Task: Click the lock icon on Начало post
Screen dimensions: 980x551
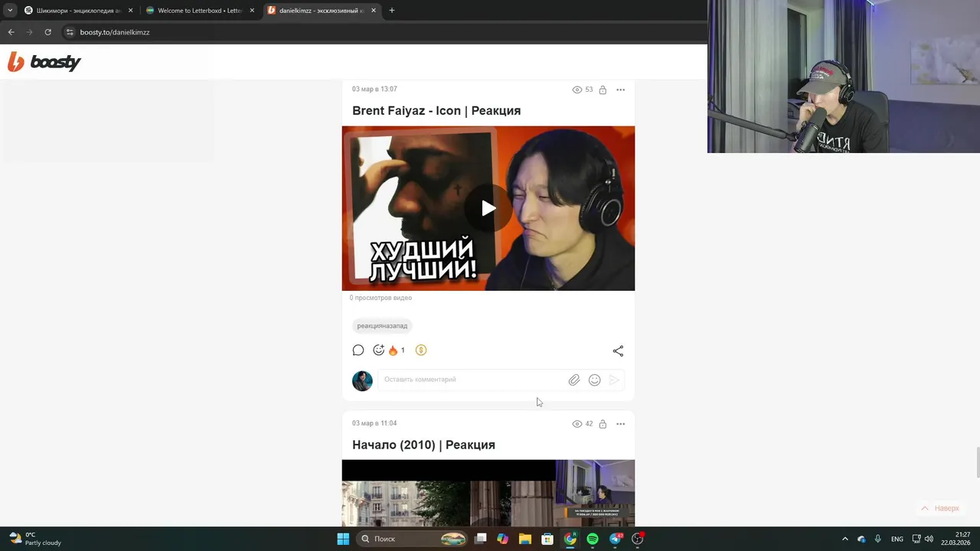Action: coord(603,424)
